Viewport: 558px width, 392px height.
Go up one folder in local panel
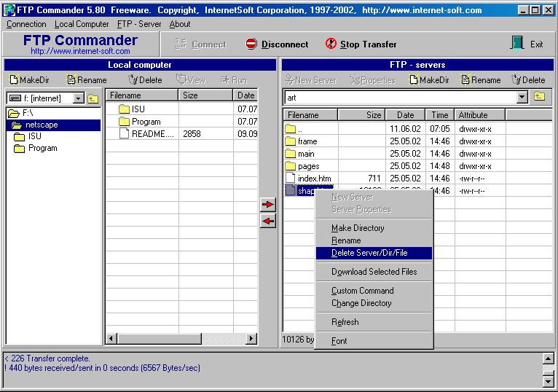click(x=93, y=98)
